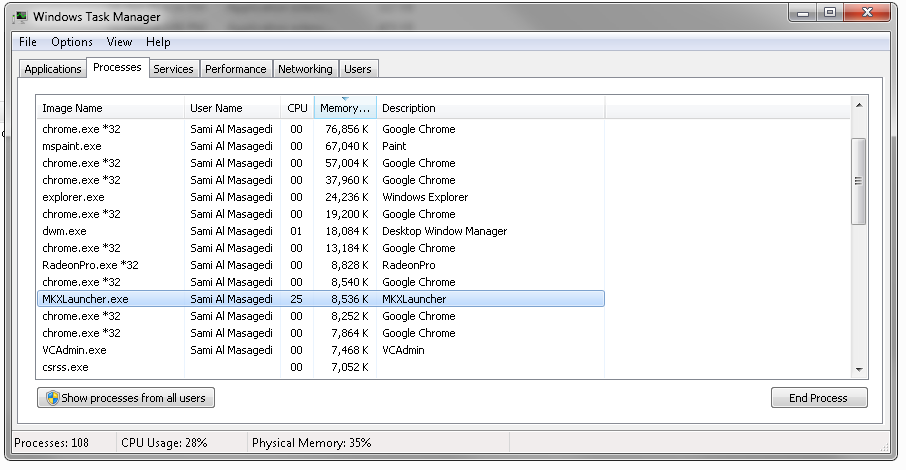906x470 pixels.
Task: Click the CPU Usage: 28% status entry
Action: [164, 443]
